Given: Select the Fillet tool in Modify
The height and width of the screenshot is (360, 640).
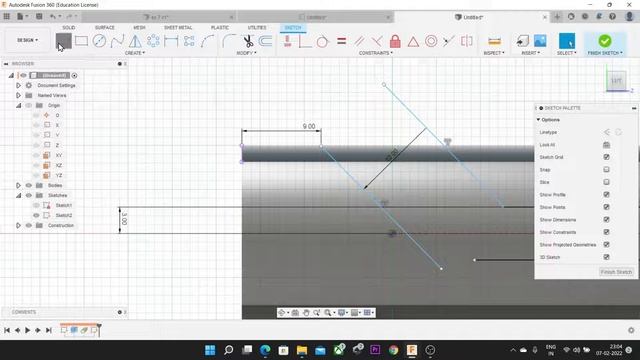Looking at the screenshot, I should click(x=229, y=41).
